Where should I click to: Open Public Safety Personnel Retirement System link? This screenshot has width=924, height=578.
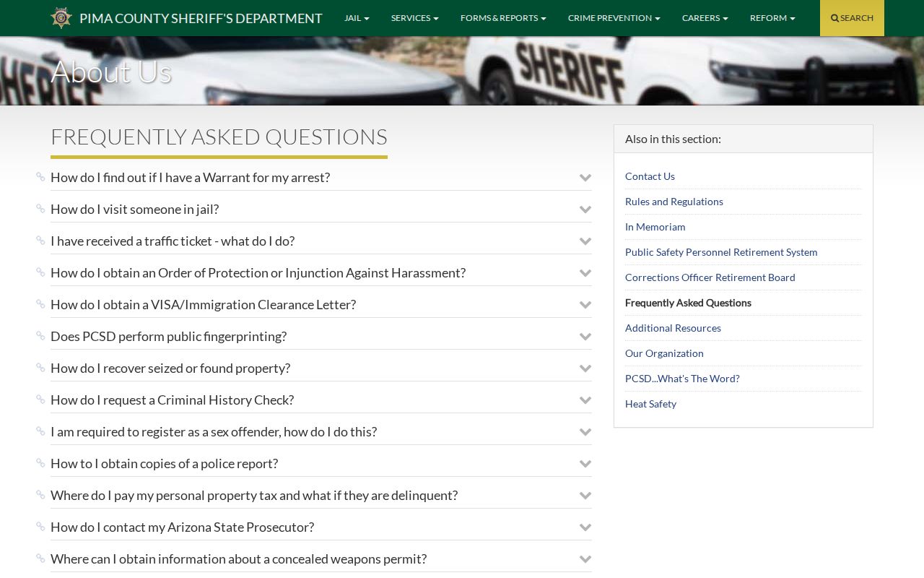[x=721, y=252]
